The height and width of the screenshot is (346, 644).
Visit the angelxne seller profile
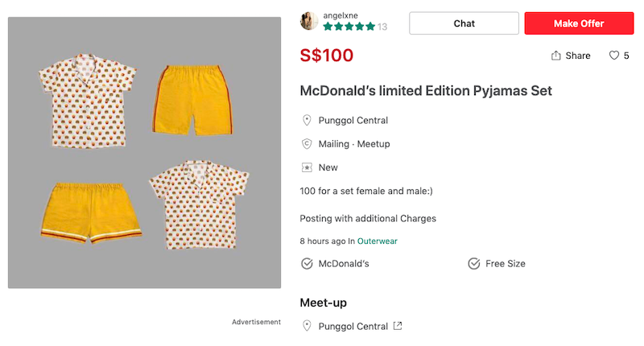tap(341, 14)
